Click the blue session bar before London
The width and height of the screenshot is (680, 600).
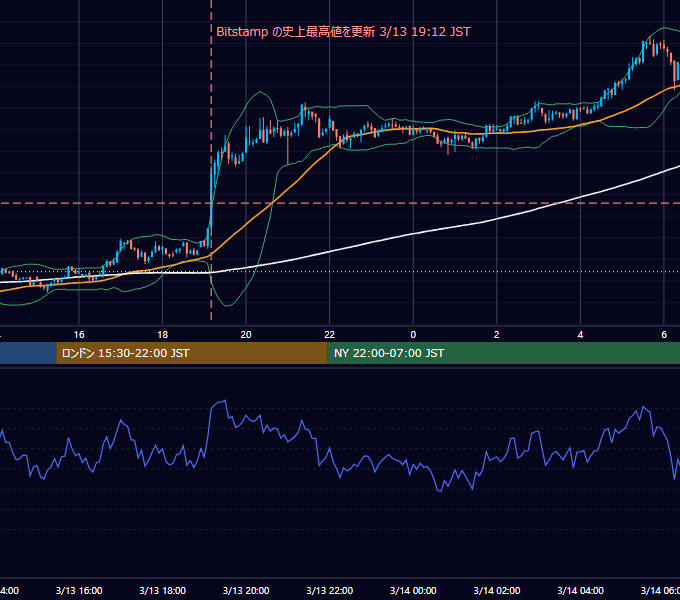point(28,353)
